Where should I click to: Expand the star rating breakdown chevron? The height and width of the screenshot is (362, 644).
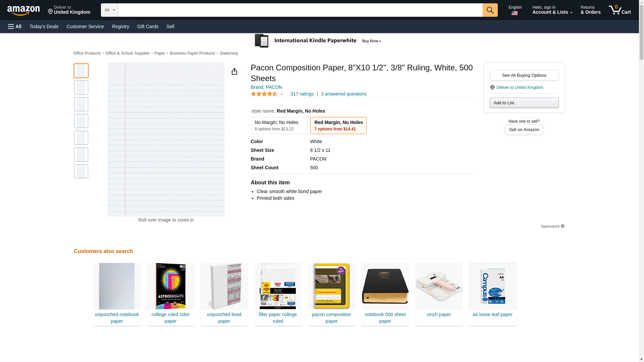coord(282,94)
